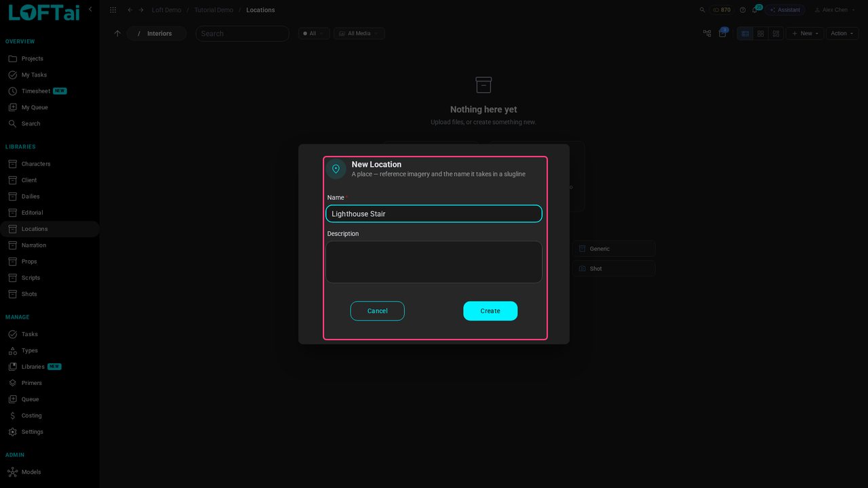868x488 pixels.
Task: Click the Costing dollar icon
Action: click(12, 415)
